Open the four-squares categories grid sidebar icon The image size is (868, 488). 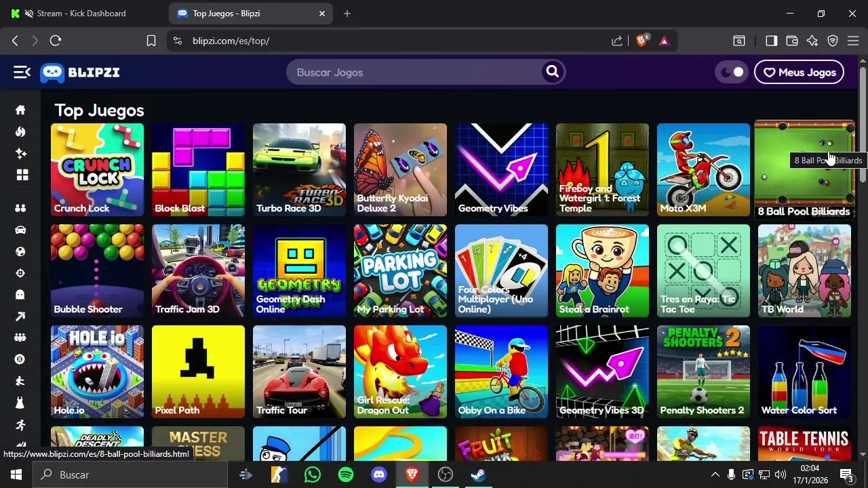click(22, 175)
